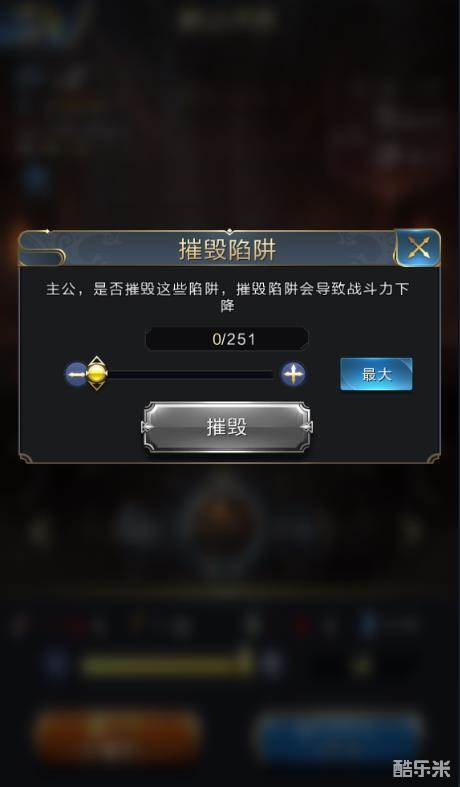This screenshot has width=460, height=787.
Task: Increase trap count with the plus icon
Action: click(293, 374)
